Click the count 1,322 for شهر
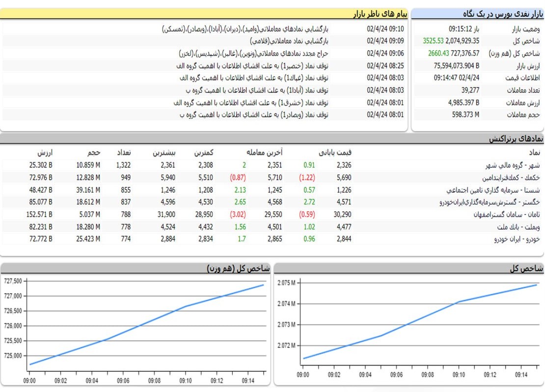The width and height of the screenshot is (545, 392). click(123, 165)
